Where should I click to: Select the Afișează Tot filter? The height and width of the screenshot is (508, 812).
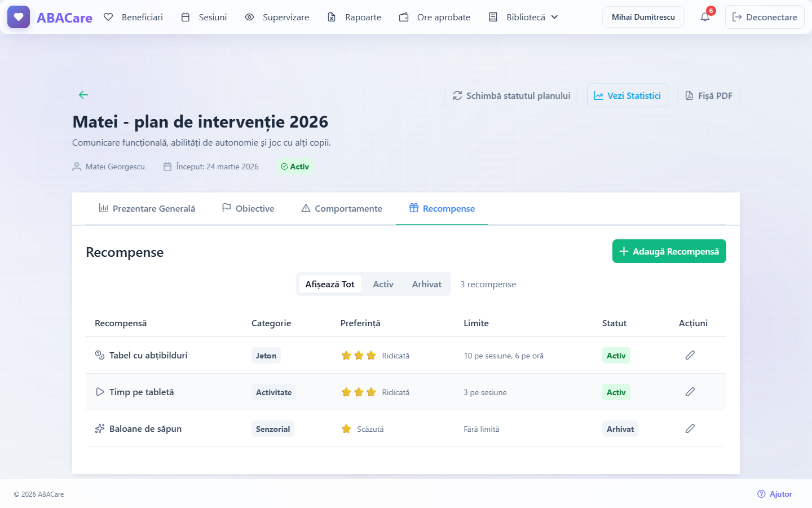click(x=330, y=284)
